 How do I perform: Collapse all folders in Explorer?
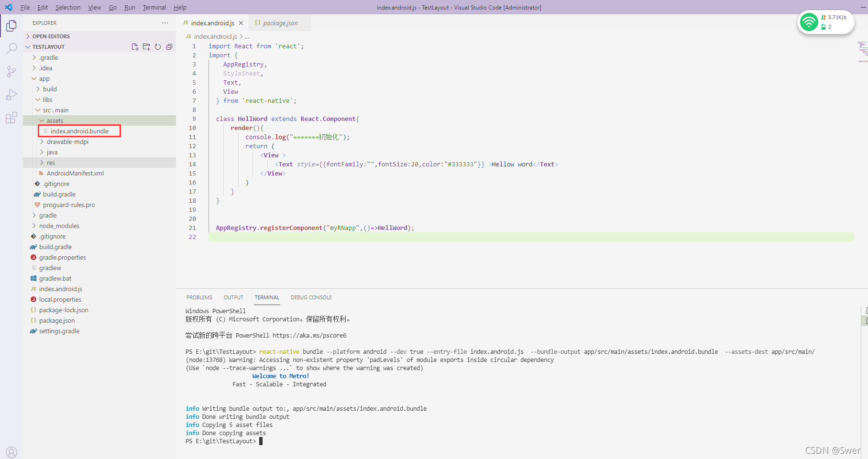pos(169,47)
